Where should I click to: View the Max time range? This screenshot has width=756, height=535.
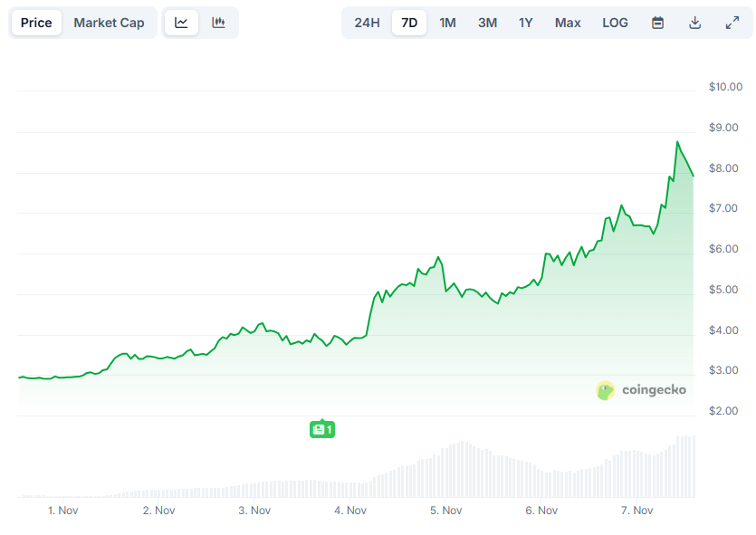(567, 23)
